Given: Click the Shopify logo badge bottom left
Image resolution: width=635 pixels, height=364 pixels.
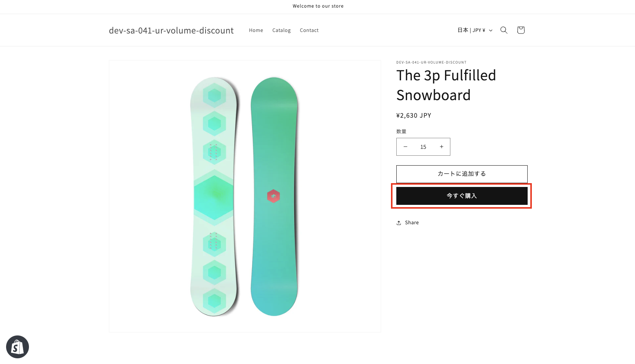Looking at the screenshot, I should [x=18, y=346].
